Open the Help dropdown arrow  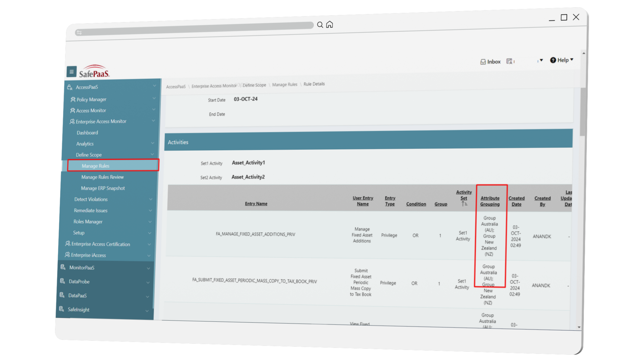[572, 59]
